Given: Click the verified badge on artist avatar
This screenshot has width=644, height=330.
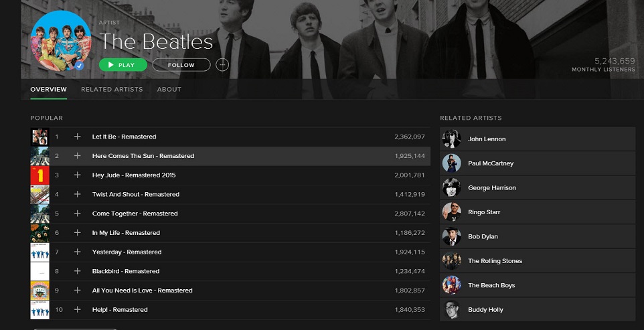Looking at the screenshot, I should [x=79, y=66].
